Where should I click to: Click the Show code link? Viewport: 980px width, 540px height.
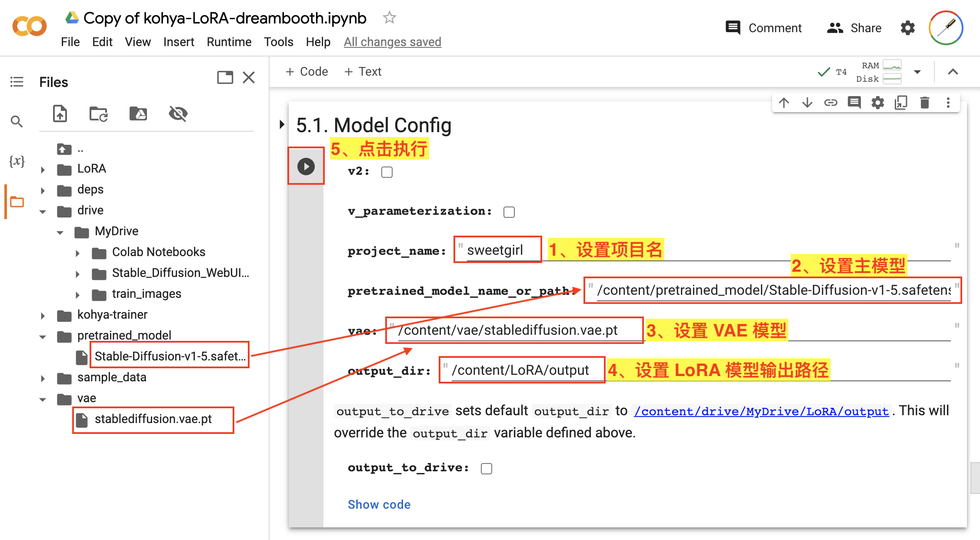click(x=379, y=504)
